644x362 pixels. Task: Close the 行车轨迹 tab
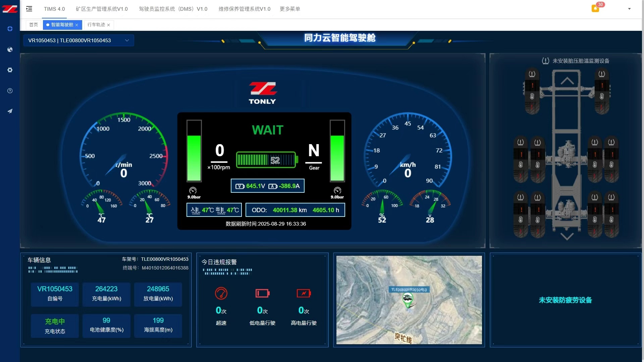pyautogui.click(x=109, y=25)
